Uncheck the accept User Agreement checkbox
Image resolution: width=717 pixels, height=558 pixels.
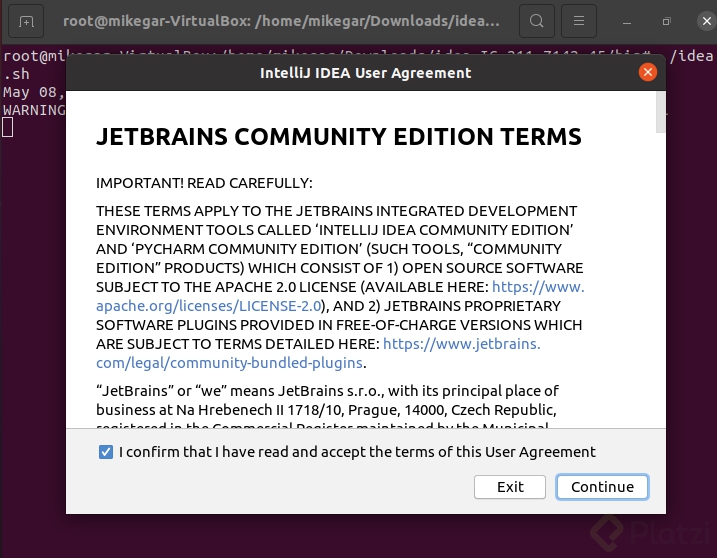(106, 452)
